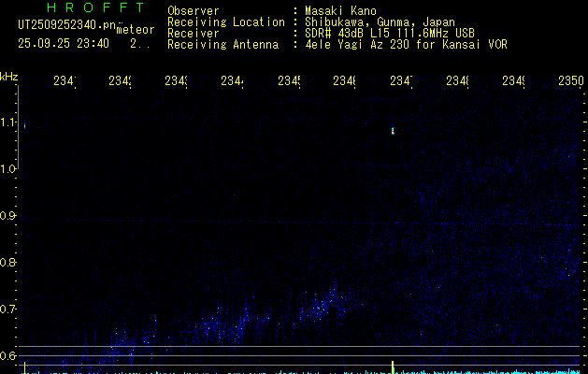Click the 1.0 frequency axis label
Screen dimensions: 588x374
coord(7,169)
